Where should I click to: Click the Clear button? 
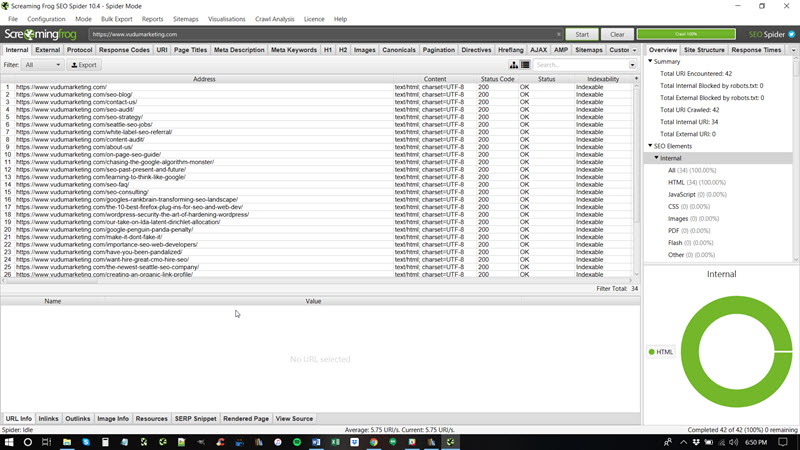pos(617,34)
